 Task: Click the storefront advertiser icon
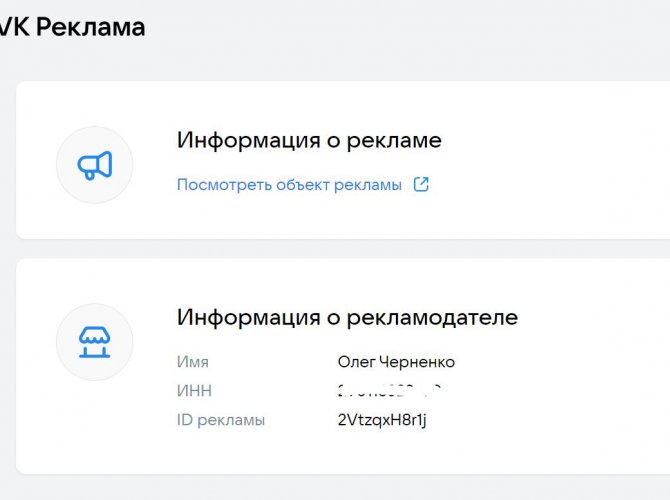point(95,343)
